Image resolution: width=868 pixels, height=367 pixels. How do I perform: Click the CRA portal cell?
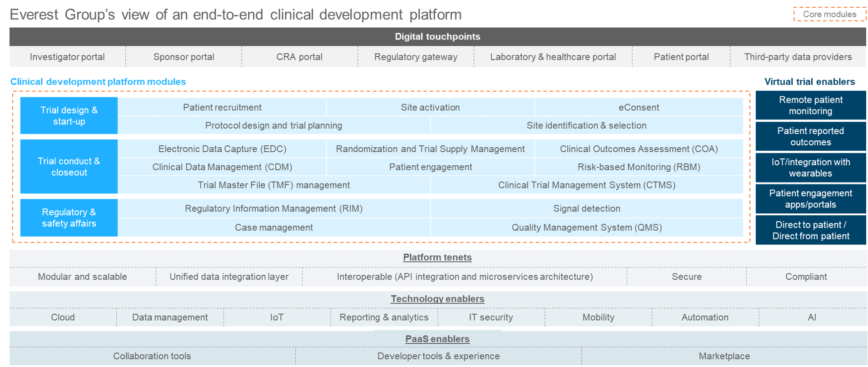pos(299,57)
